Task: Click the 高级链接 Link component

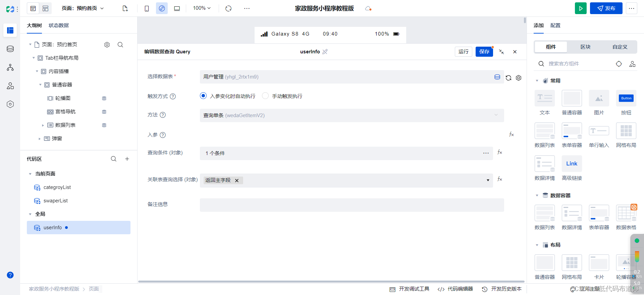Action: [572, 168]
